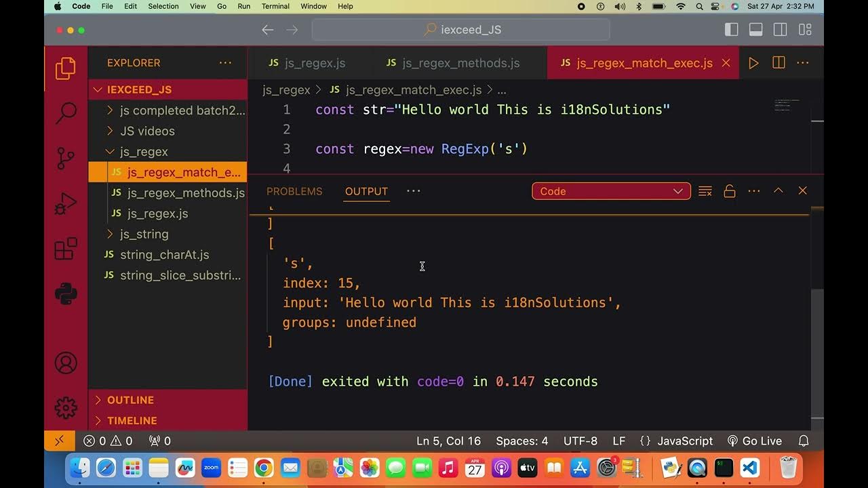Click the editor minimap
868x488 pixels.
click(x=787, y=105)
